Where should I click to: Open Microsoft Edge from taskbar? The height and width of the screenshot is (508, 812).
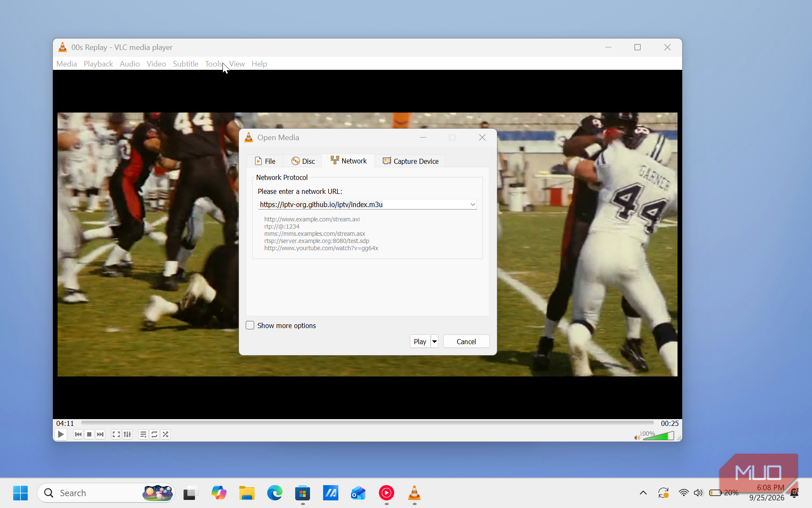[x=274, y=493]
